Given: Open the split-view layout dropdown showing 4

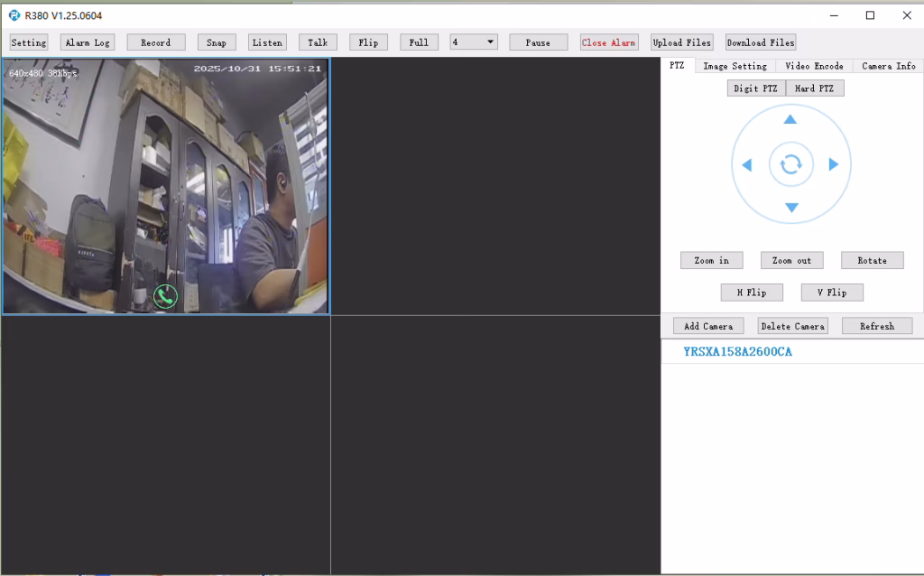Looking at the screenshot, I should 474,42.
